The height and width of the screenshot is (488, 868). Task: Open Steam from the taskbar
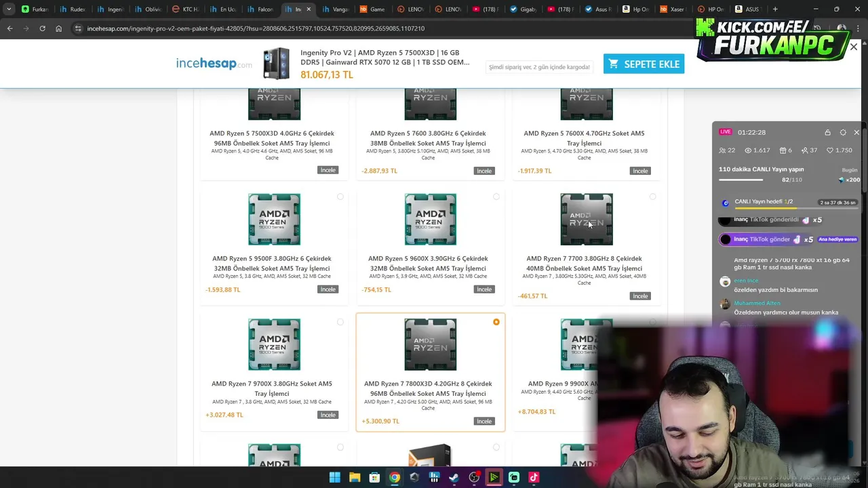tap(454, 477)
